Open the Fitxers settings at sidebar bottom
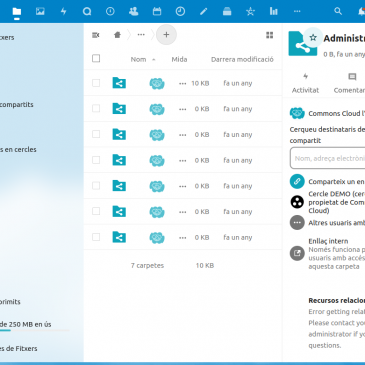 point(19,349)
